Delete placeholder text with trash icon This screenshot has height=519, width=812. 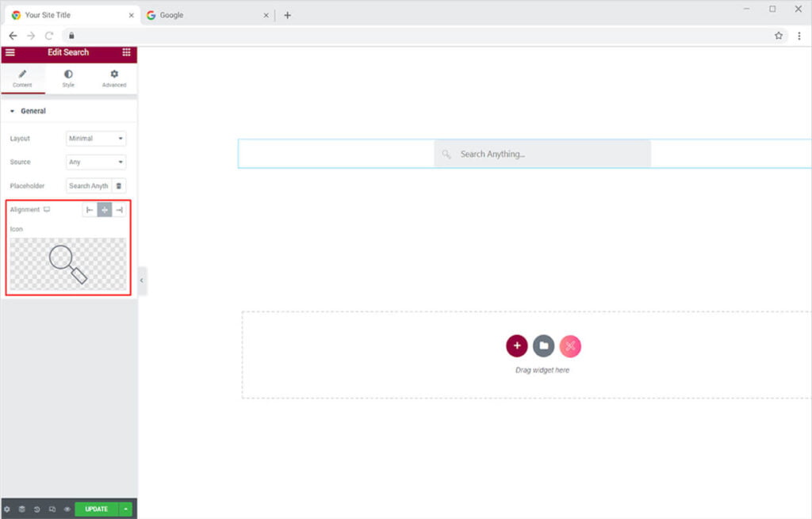click(119, 186)
